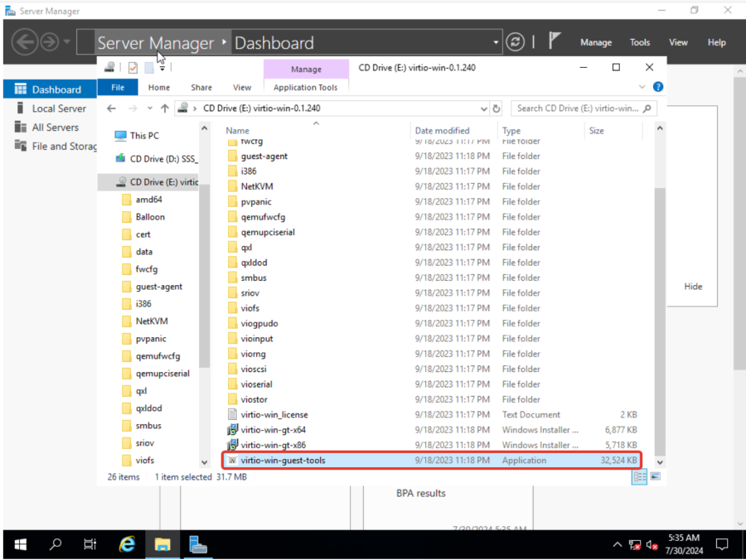
Task: Expand the Explorer ribbon chevron
Action: click(x=642, y=86)
